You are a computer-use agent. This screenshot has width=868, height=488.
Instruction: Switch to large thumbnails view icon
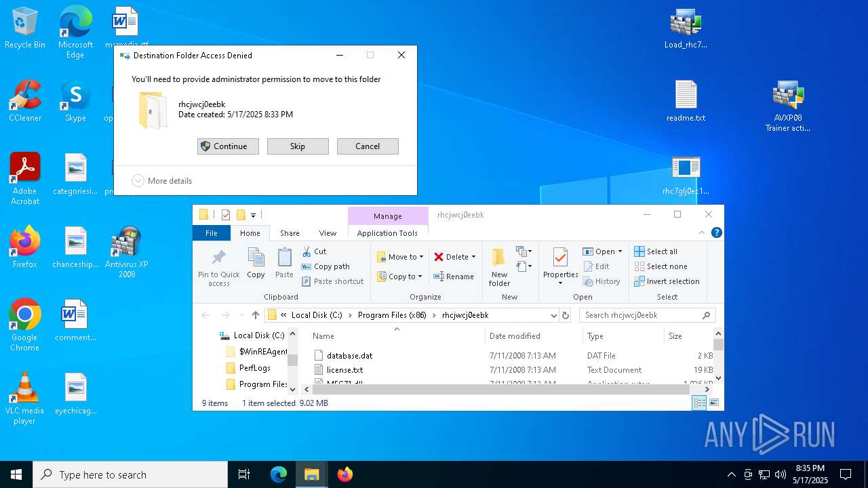click(713, 403)
